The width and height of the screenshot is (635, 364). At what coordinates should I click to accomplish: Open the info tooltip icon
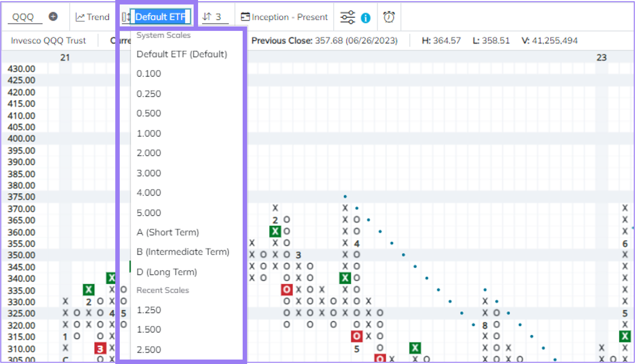pos(365,18)
